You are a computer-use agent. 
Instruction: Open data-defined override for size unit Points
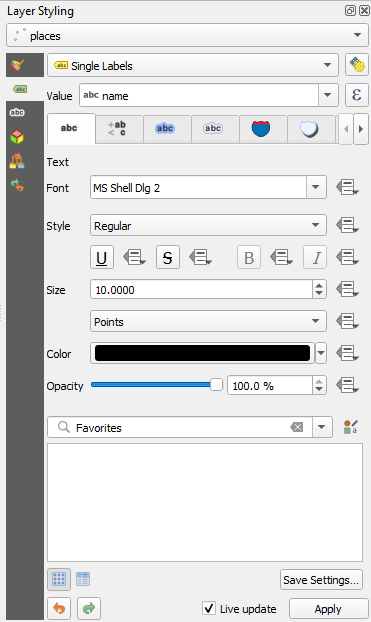(348, 321)
